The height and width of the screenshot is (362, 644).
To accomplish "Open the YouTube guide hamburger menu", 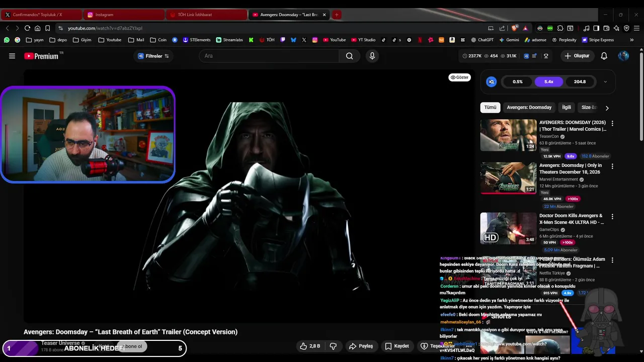I will [x=12, y=56].
